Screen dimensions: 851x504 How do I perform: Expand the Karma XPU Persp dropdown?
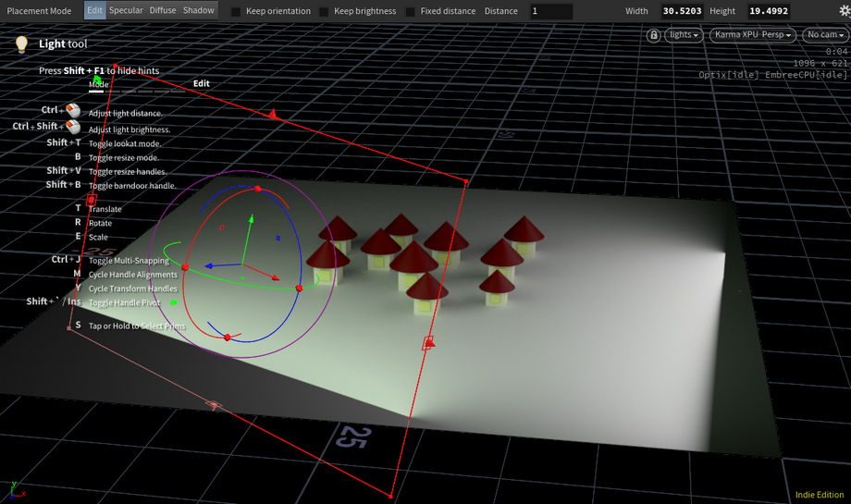coord(753,35)
